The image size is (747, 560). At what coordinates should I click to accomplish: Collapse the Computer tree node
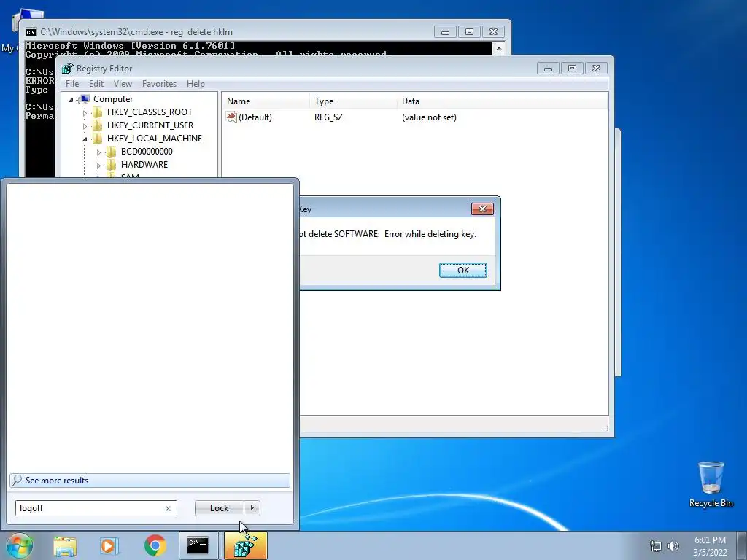[x=71, y=99]
